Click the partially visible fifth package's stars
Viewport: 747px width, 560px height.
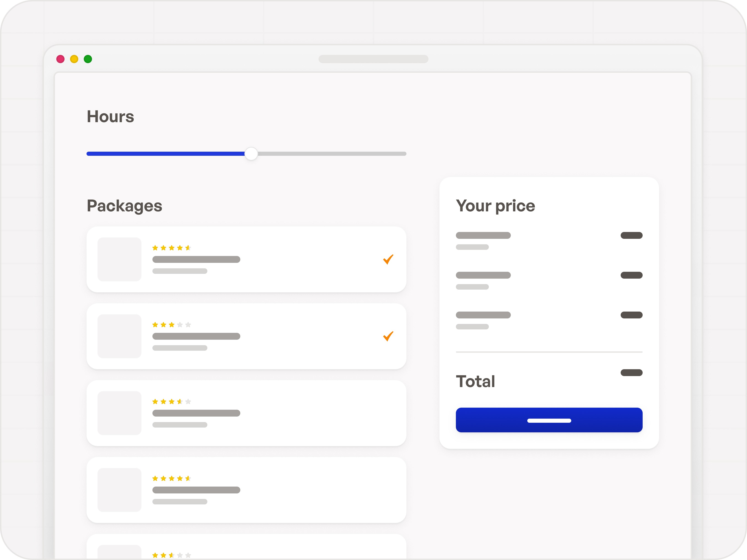(x=172, y=555)
